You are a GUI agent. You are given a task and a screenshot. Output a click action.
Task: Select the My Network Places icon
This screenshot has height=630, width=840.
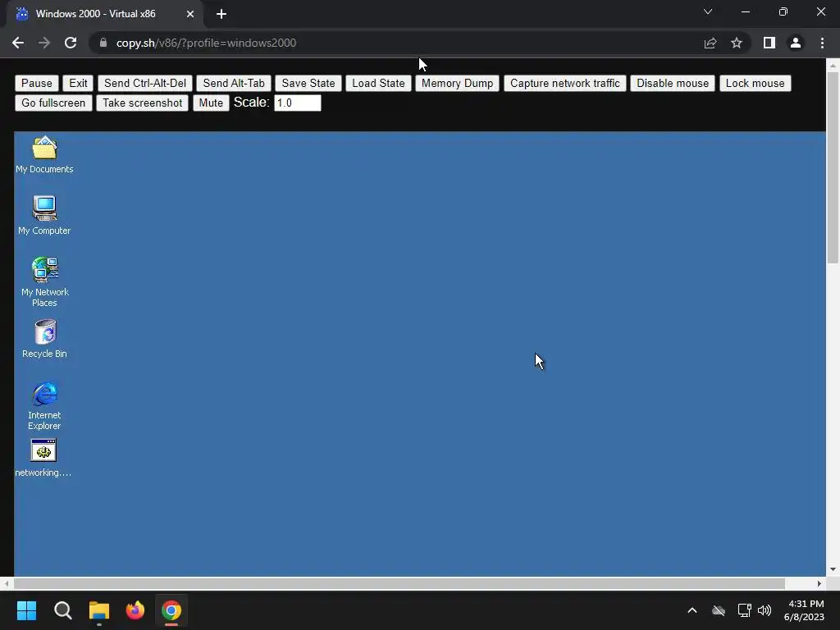[44, 282]
